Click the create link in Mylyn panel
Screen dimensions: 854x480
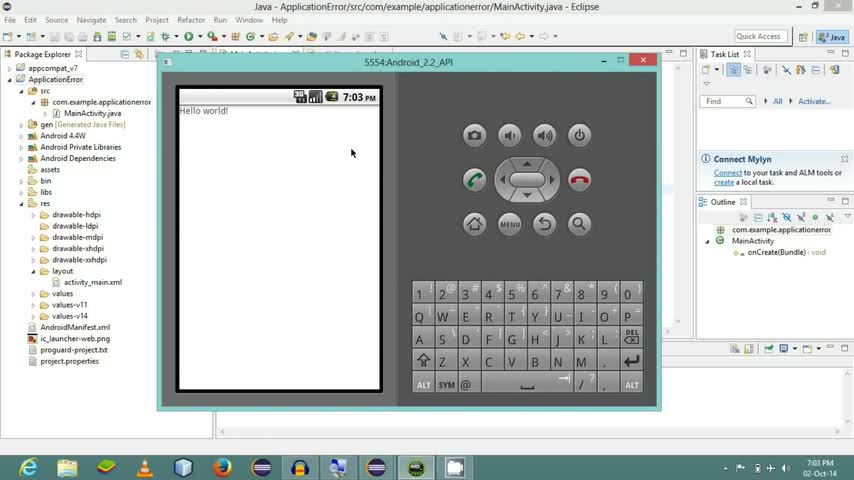(724, 183)
